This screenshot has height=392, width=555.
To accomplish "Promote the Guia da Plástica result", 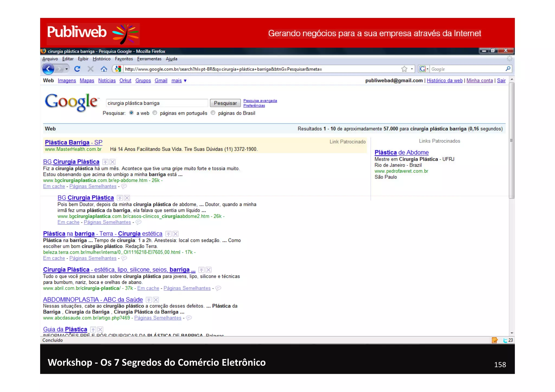I will click(93, 330).
